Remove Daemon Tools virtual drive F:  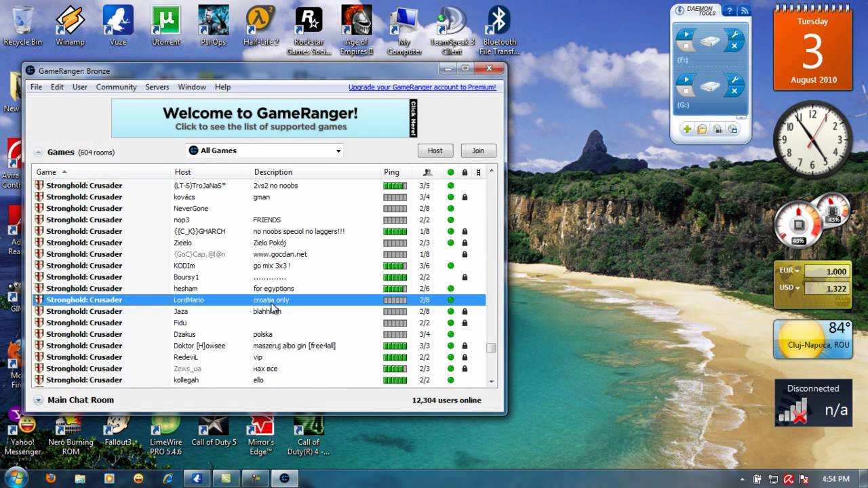click(x=734, y=46)
